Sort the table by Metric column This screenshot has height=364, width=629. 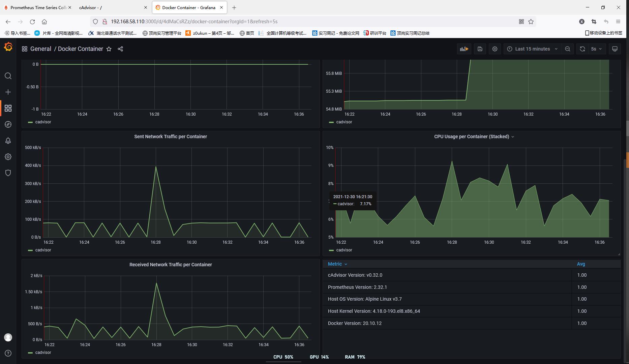click(337, 264)
